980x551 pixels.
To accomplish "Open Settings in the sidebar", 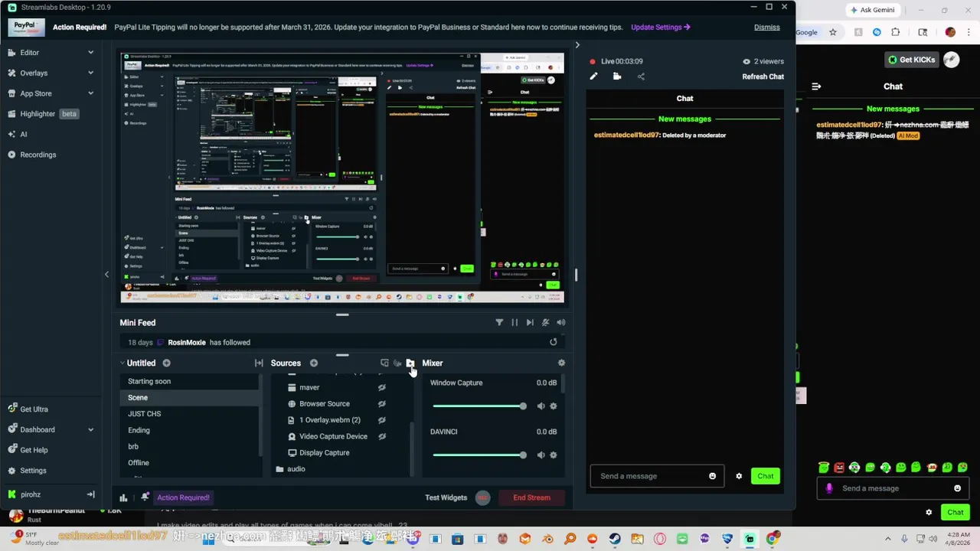I will [x=33, y=471].
